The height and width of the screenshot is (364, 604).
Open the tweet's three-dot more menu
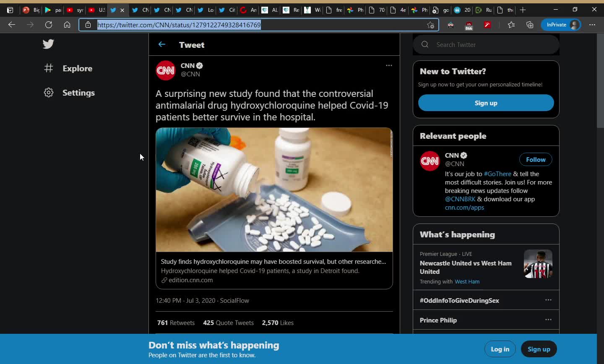point(389,65)
